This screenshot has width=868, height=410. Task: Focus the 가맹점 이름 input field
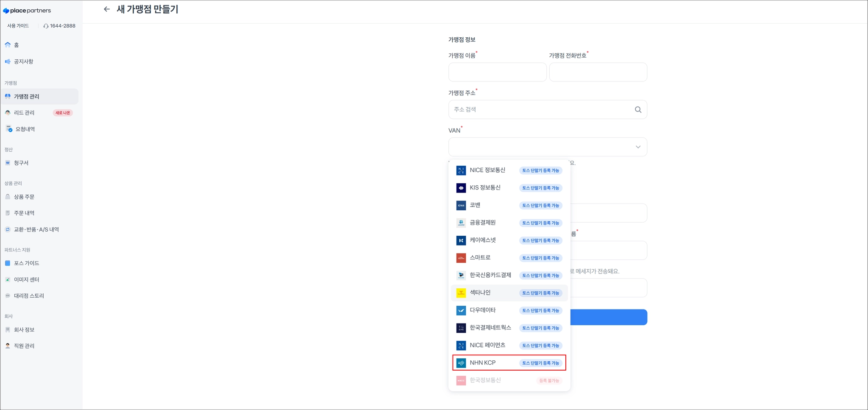[x=498, y=72]
